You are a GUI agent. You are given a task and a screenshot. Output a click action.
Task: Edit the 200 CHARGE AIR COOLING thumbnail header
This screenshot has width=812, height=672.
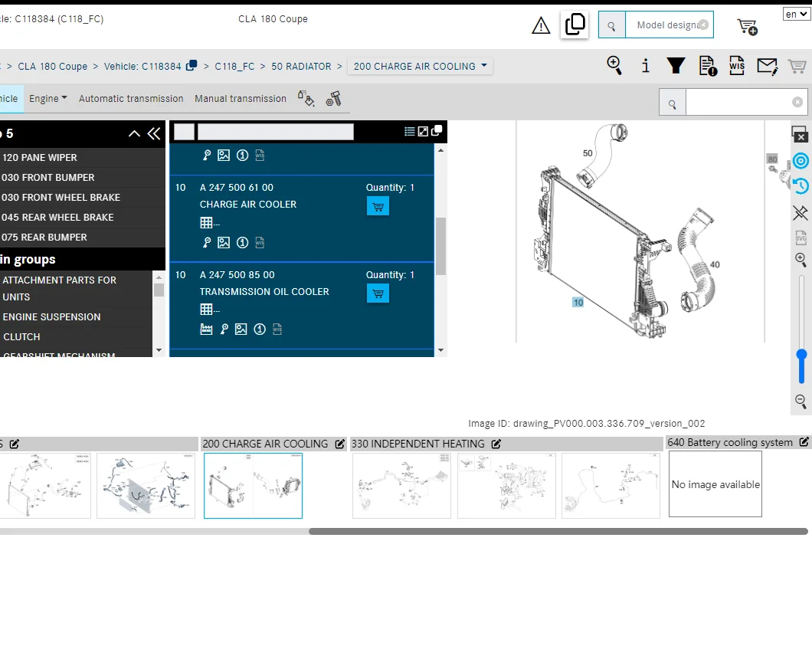(339, 444)
